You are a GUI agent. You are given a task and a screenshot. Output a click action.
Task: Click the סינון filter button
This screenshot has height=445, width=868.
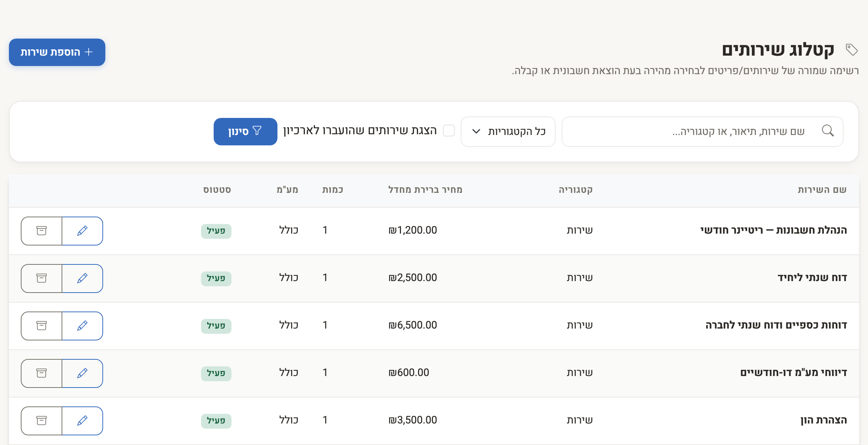point(245,131)
